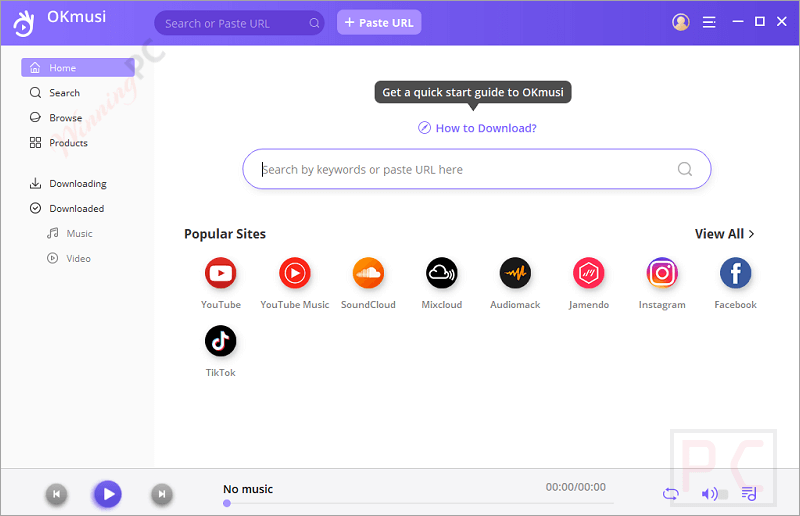Click the playback progress slider handle

click(227, 503)
